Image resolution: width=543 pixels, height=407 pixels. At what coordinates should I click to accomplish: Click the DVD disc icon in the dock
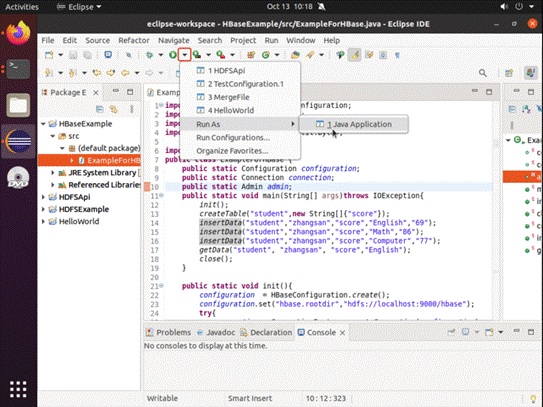point(18,177)
